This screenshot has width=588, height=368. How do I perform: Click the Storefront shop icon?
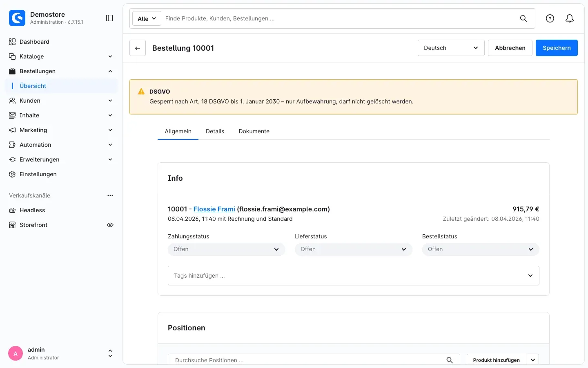[x=12, y=225]
